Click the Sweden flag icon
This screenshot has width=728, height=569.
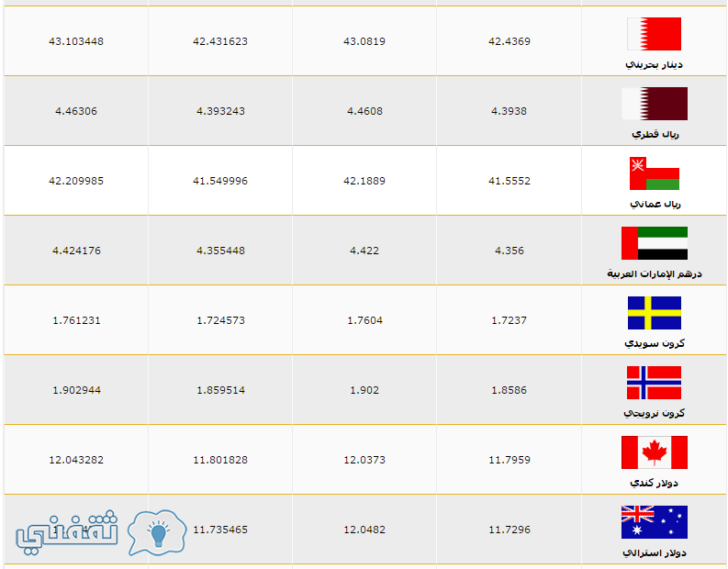654,313
